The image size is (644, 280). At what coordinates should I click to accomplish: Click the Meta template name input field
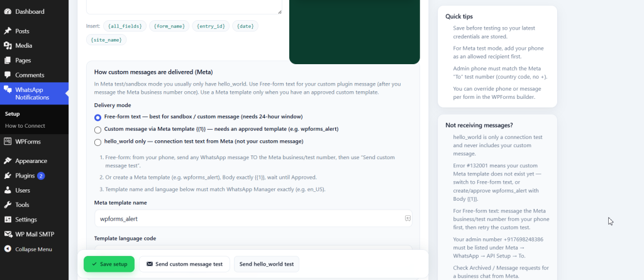pos(253,218)
